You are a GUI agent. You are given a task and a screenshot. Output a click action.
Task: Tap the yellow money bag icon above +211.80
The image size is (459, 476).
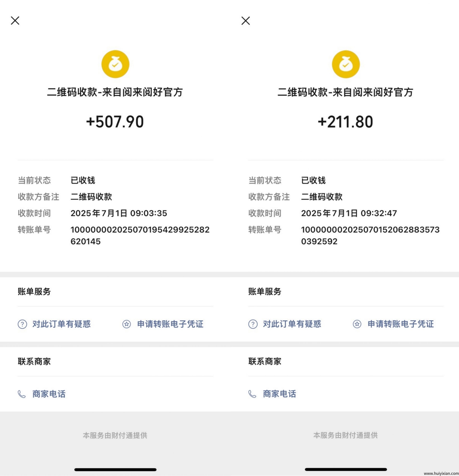[x=346, y=64]
